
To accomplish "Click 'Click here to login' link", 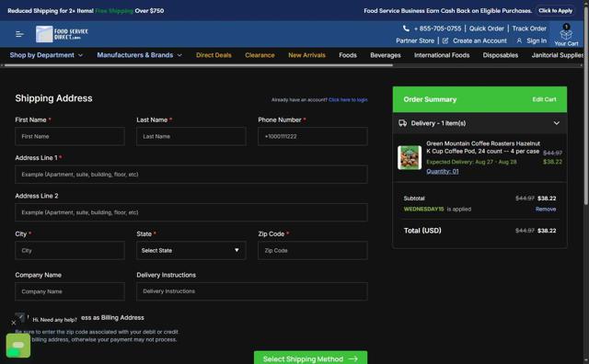I will (348, 100).
